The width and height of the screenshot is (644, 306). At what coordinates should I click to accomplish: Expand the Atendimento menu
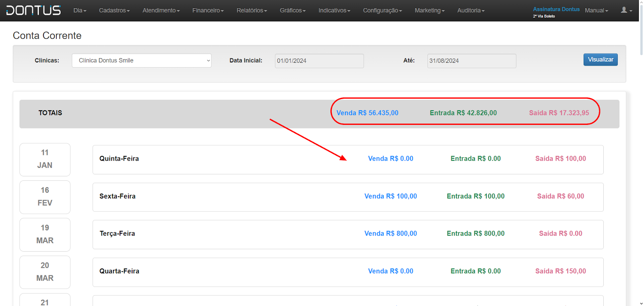pyautogui.click(x=161, y=10)
